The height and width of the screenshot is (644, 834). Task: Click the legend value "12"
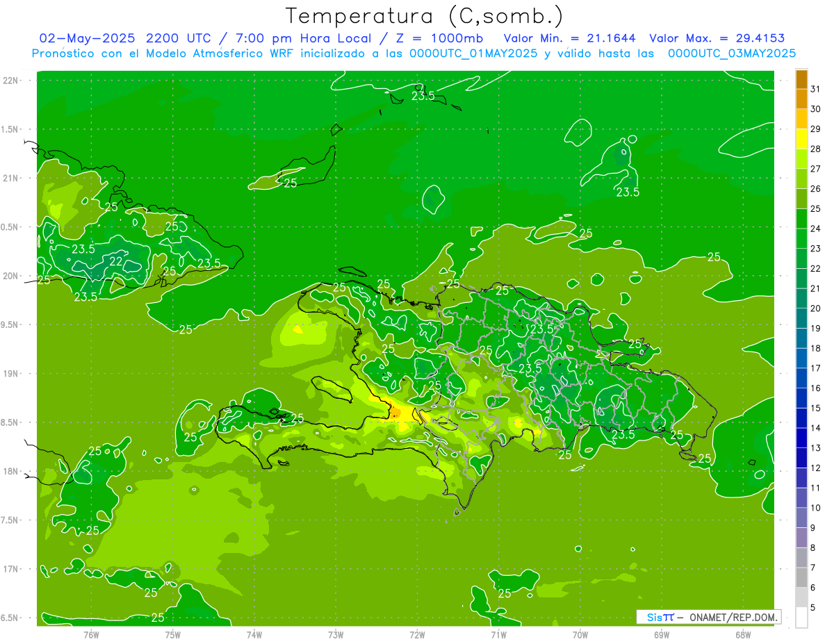tap(815, 468)
